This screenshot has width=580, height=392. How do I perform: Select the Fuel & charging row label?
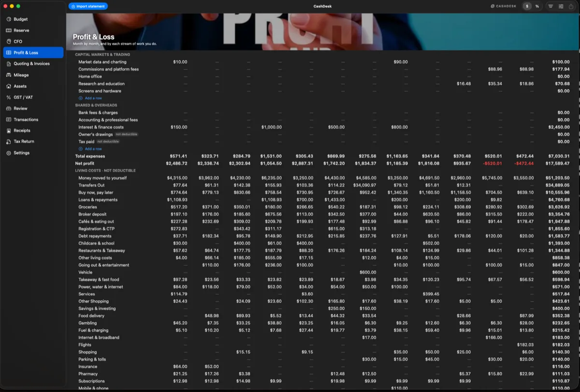[93, 330]
